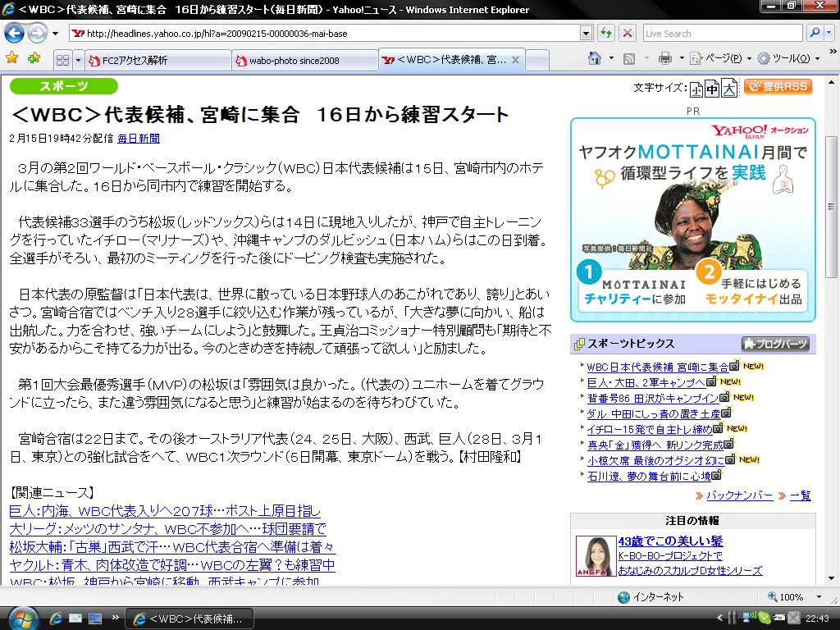
Task: Open the ページ(P) menu
Action: point(720,58)
